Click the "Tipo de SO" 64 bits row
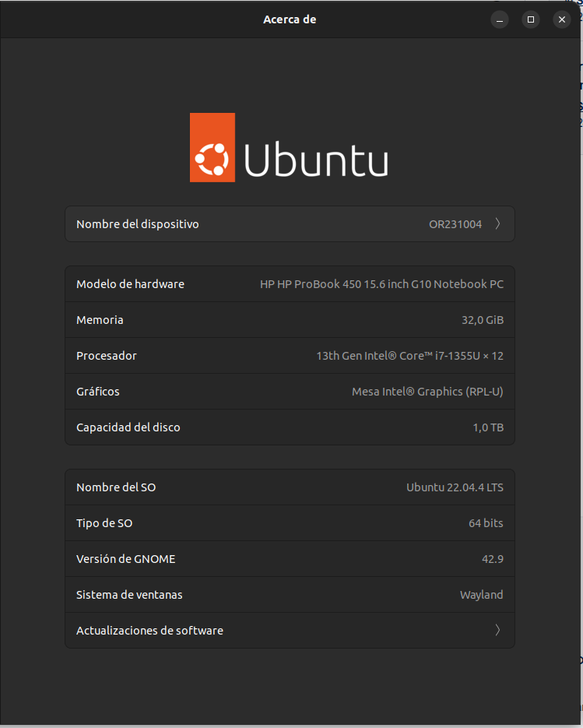The width and height of the screenshot is (583, 728). coord(290,522)
